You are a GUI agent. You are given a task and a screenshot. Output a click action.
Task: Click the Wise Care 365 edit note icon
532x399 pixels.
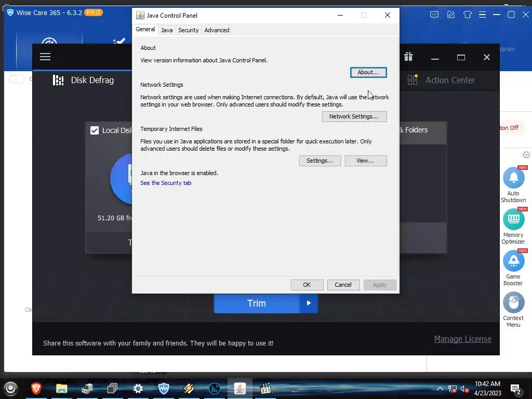coord(451,15)
